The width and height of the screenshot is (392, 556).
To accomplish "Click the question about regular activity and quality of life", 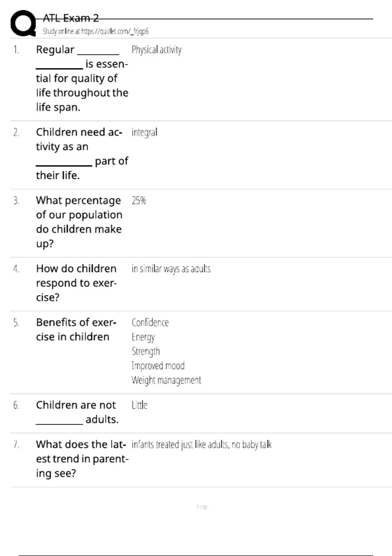I will [x=82, y=78].
